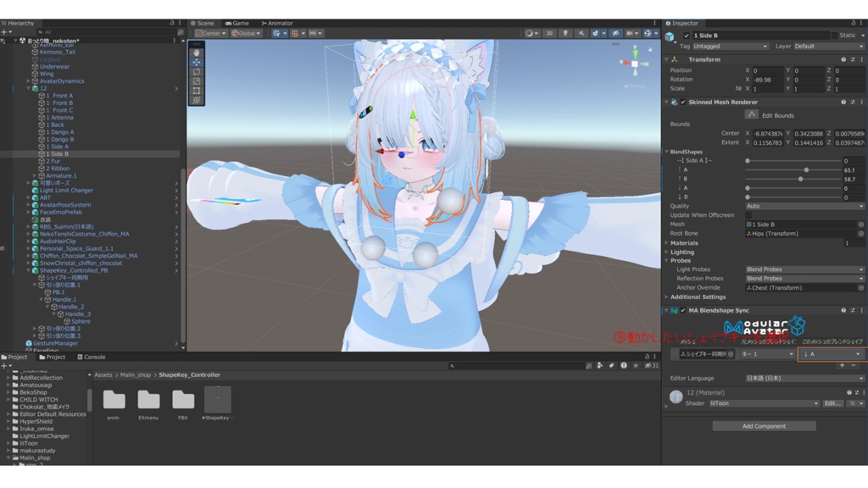Open the lilToon Shader dropdown
Screen dimensions: 868x488
764,403
